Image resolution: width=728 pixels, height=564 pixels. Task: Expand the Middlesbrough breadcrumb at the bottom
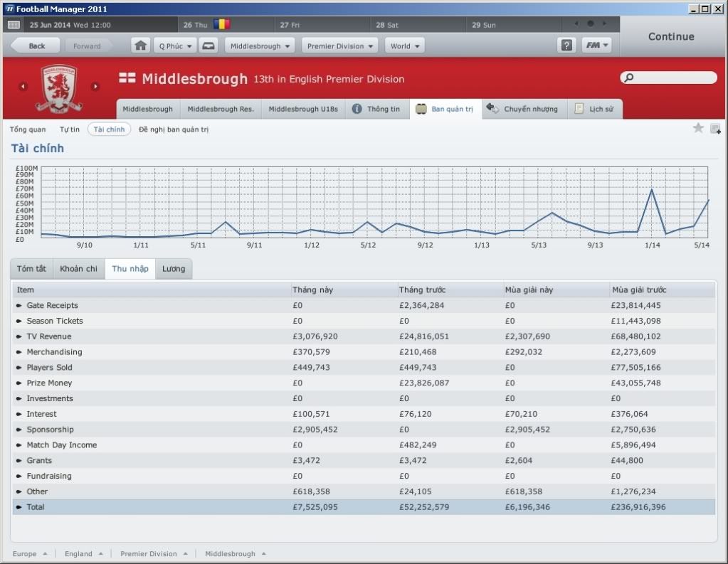tap(236, 553)
